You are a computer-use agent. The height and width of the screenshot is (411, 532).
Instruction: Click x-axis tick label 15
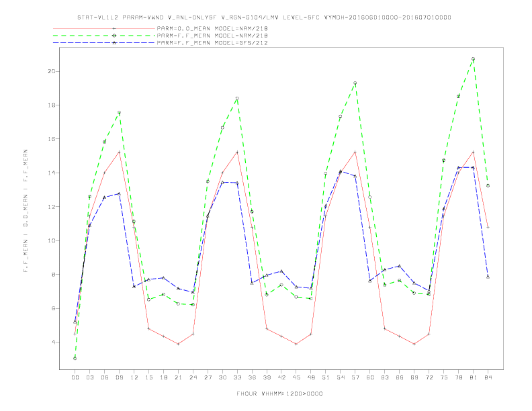(x=148, y=377)
